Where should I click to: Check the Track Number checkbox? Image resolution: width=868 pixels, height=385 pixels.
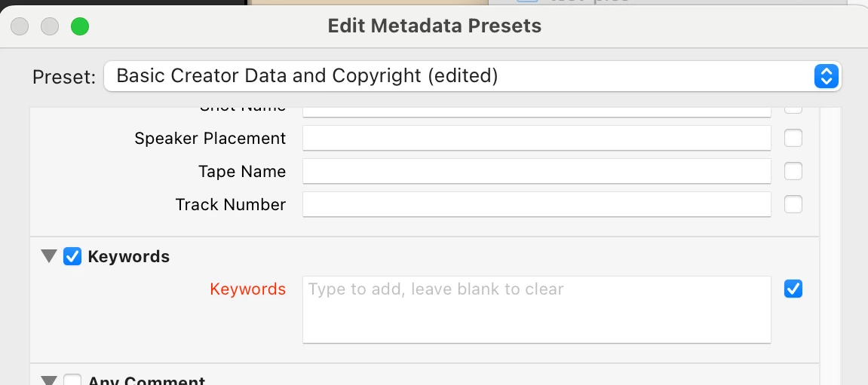pos(793,204)
